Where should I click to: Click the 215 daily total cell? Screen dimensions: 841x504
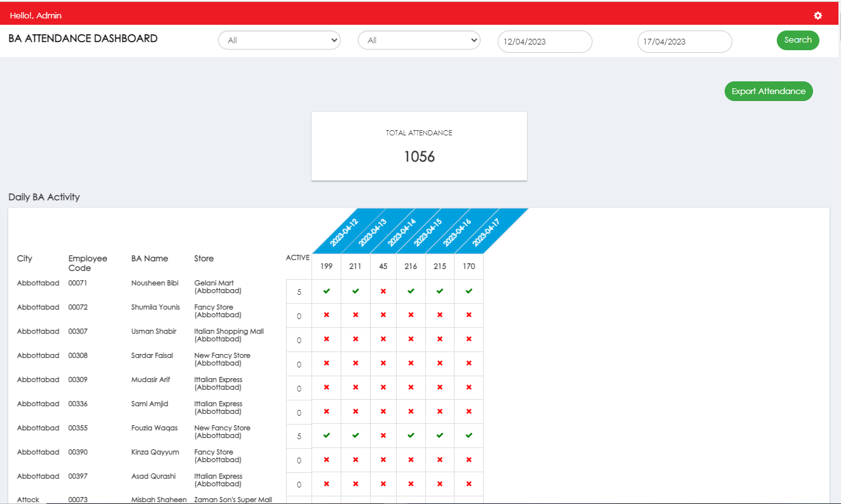click(440, 266)
